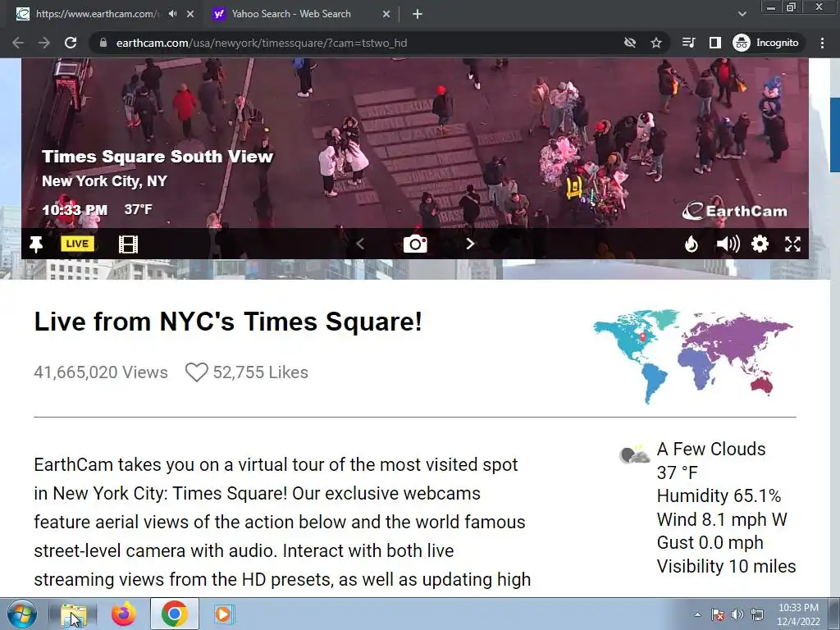View site lock information icon
Image resolution: width=840 pixels, height=630 pixels.
[x=103, y=43]
